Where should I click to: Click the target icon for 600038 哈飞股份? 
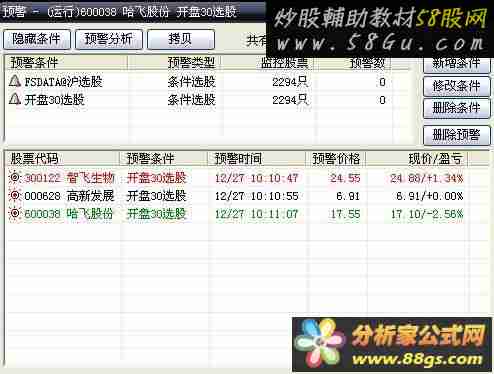coord(15,213)
